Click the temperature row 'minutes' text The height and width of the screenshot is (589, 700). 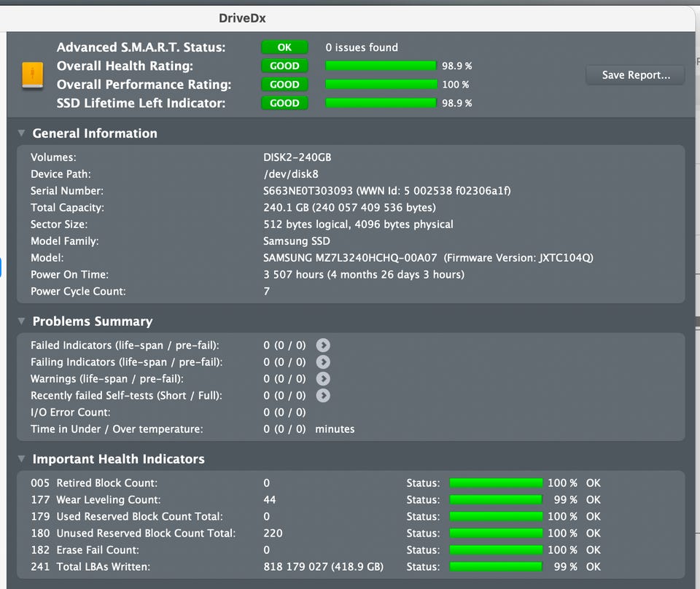point(335,429)
